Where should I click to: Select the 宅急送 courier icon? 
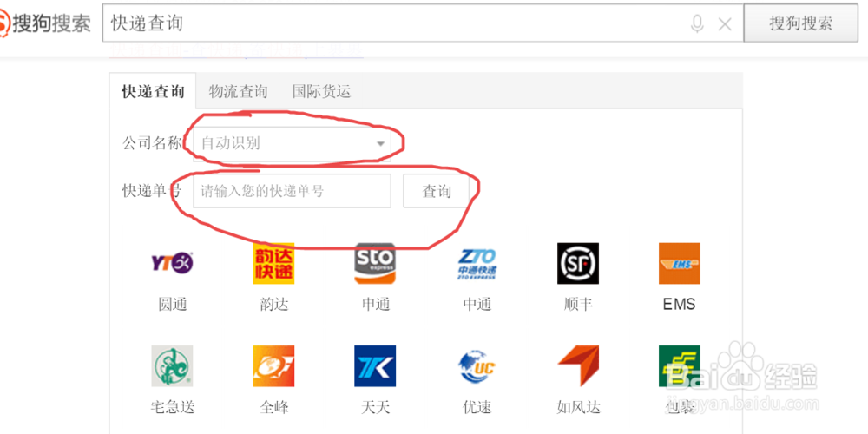coord(172,366)
